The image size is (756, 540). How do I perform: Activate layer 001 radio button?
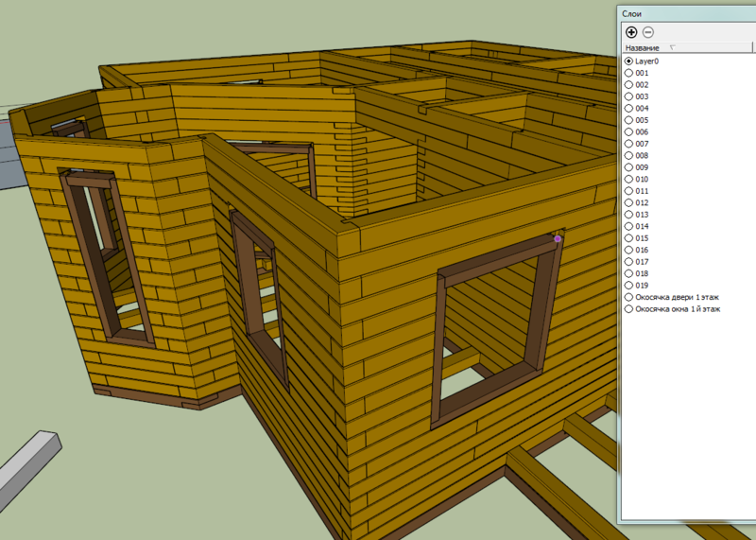pos(628,73)
